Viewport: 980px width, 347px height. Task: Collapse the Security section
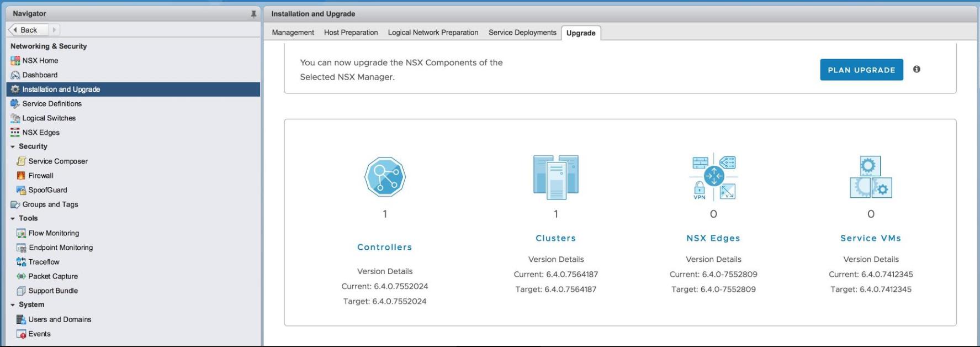[x=13, y=147]
